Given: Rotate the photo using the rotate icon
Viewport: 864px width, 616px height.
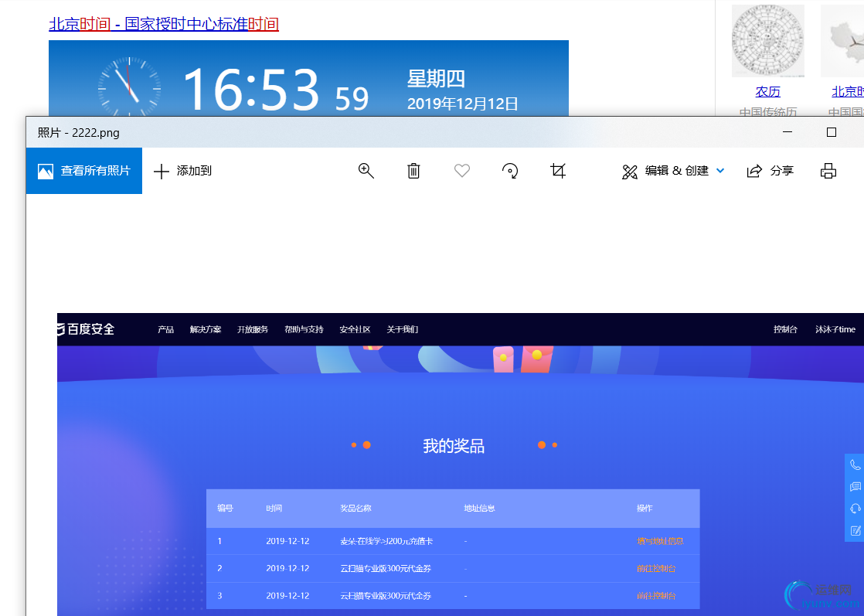Looking at the screenshot, I should [510, 171].
